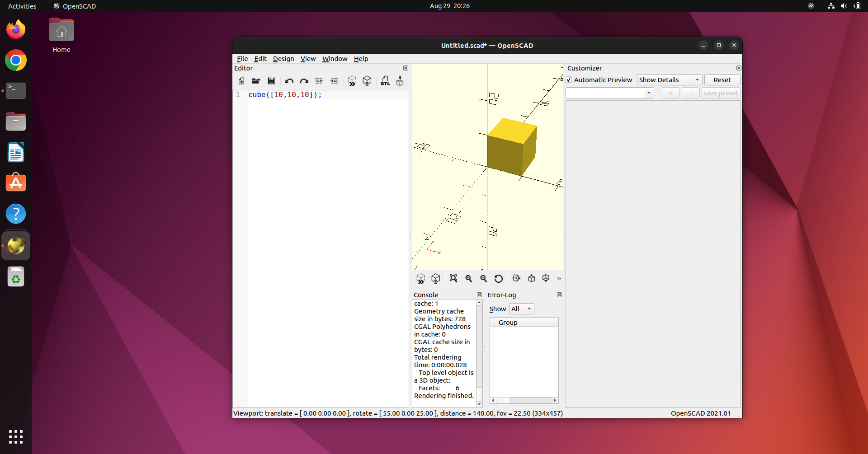Toggle the Automatic Preview checkbox

coord(569,80)
